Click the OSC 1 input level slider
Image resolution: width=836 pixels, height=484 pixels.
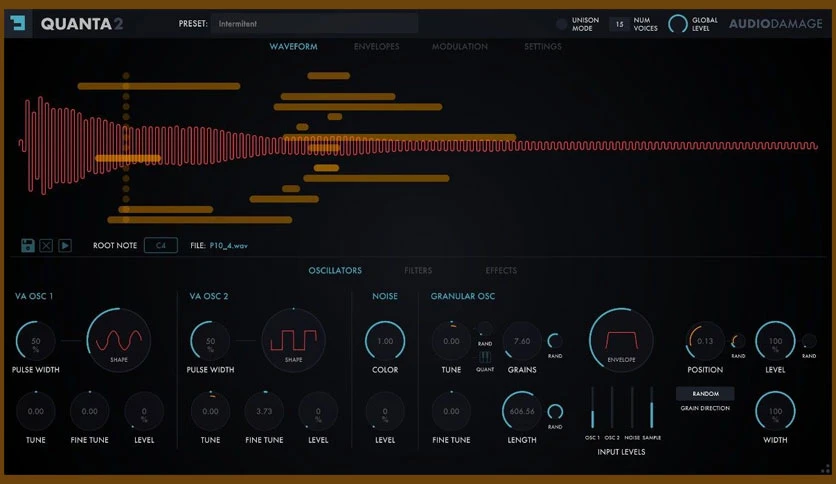pos(592,408)
